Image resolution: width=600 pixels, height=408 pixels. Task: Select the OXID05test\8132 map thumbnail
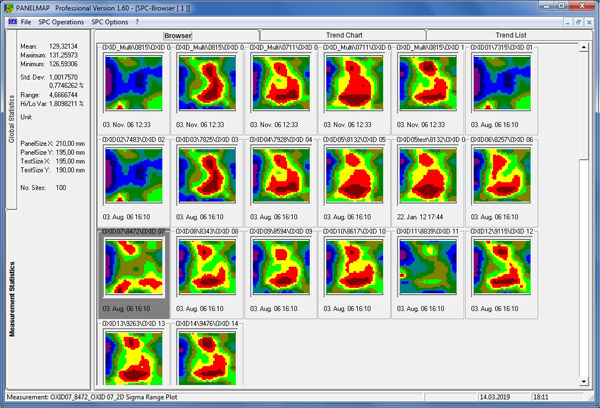click(428, 175)
